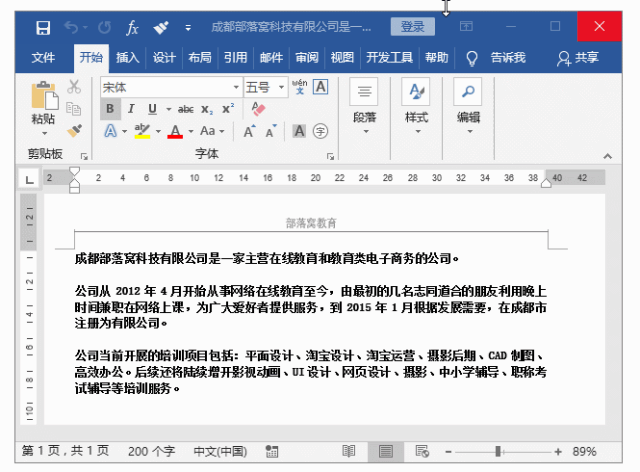640x472 pixels.
Task: Switch to the 审阅 tab
Action: (307, 57)
